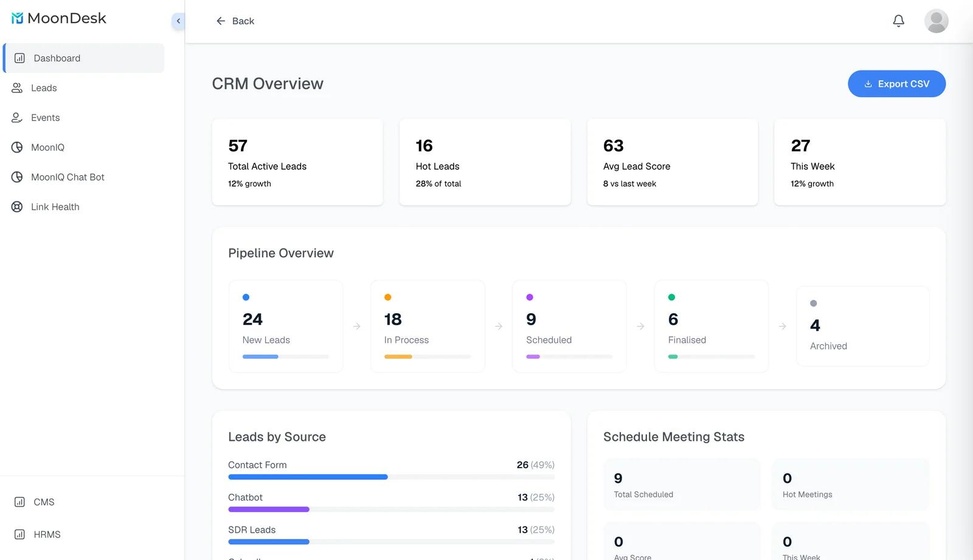The image size is (973, 560).
Task: Click the Contact Form source bar
Action: pos(391,477)
